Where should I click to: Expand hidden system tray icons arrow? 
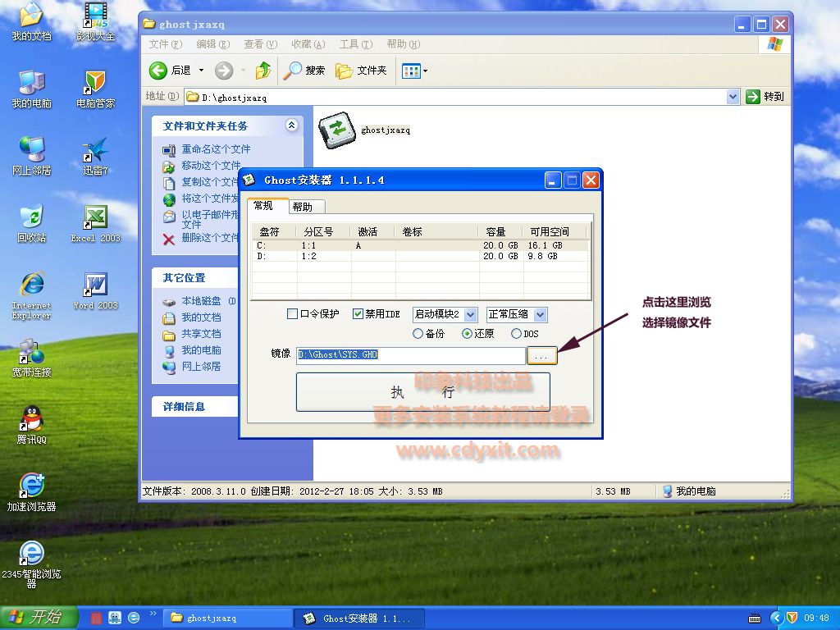776,619
